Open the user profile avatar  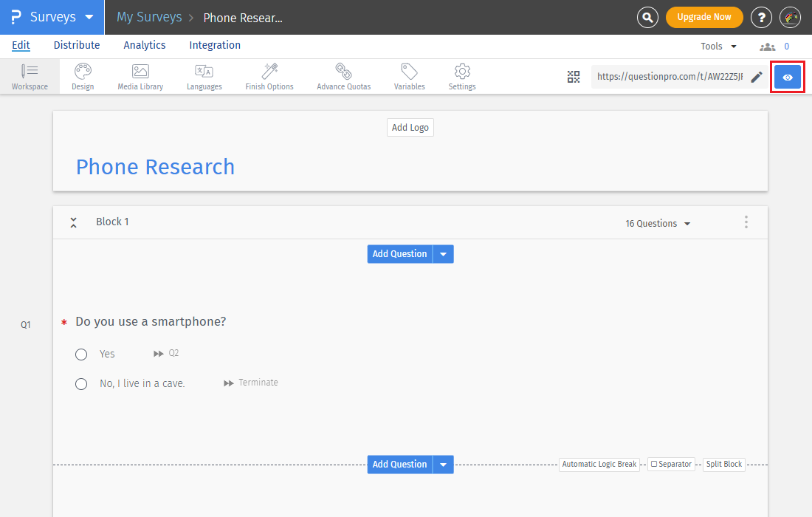coord(791,17)
